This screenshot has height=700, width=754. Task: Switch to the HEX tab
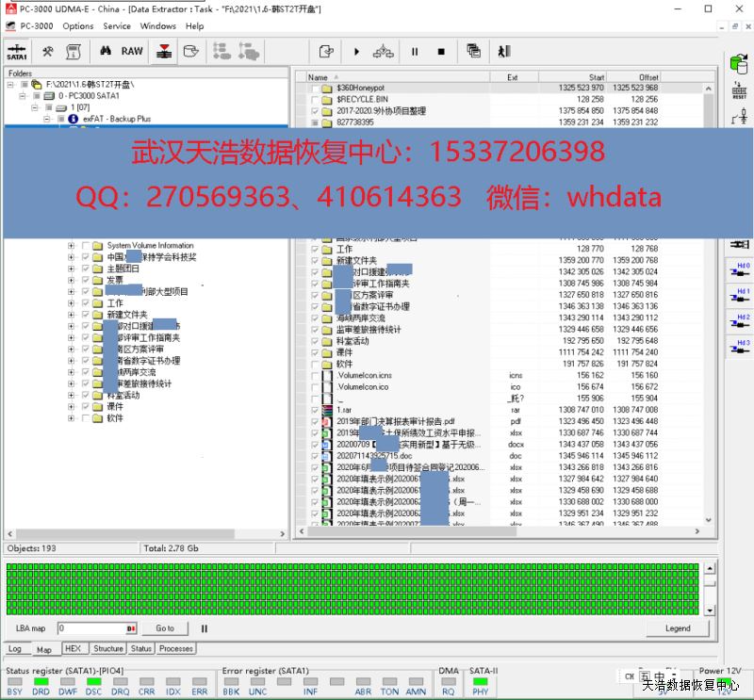click(x=73, y=648)
